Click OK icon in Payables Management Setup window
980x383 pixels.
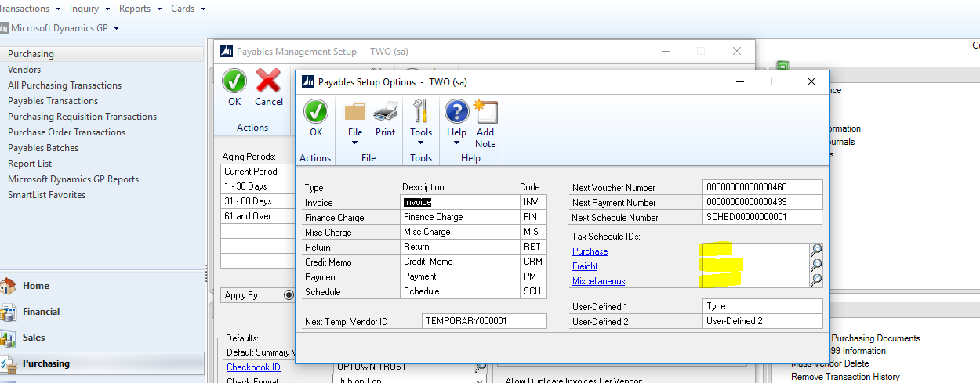(234, 81)
